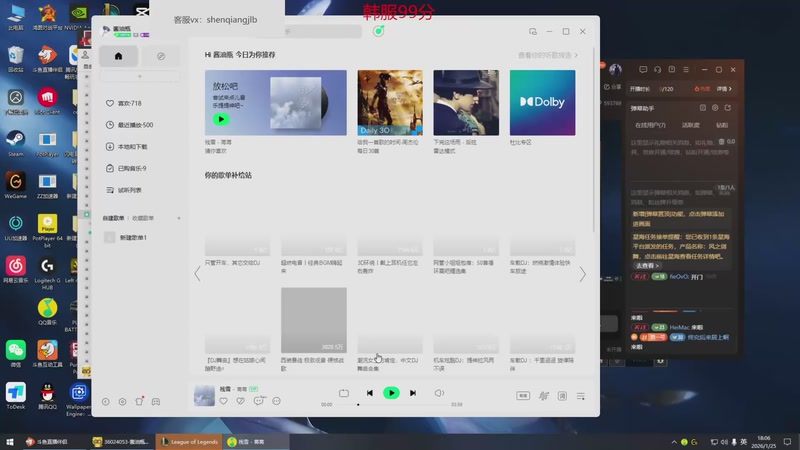Open the QQ音乐 desktop shortcut

(x=47, y=312)
